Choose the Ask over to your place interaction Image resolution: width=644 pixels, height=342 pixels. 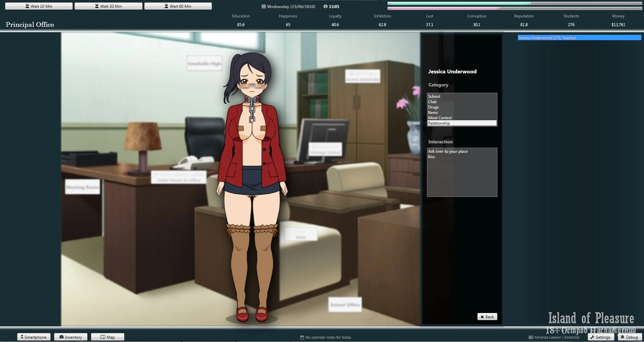pos(448,151)
